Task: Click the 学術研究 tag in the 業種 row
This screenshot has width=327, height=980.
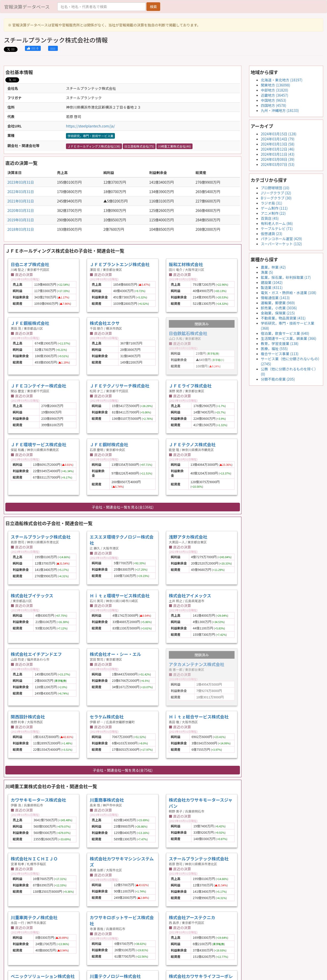Action: 90,136
